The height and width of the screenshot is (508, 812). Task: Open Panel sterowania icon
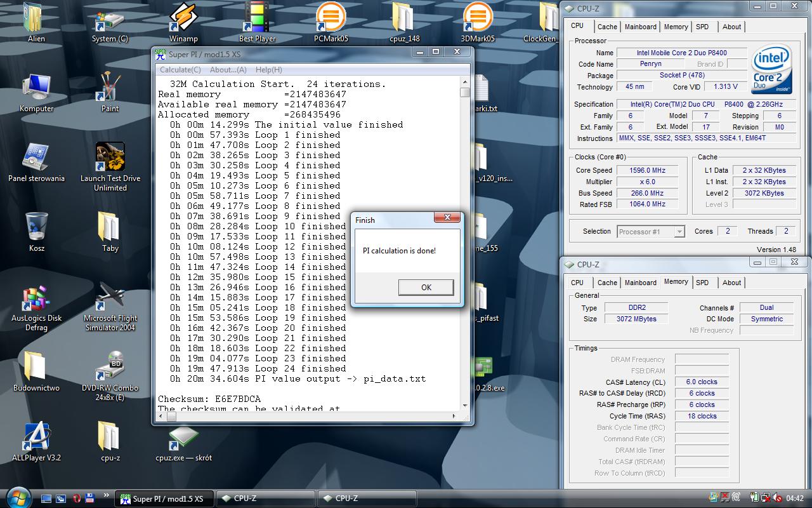(x=37, y=163)
